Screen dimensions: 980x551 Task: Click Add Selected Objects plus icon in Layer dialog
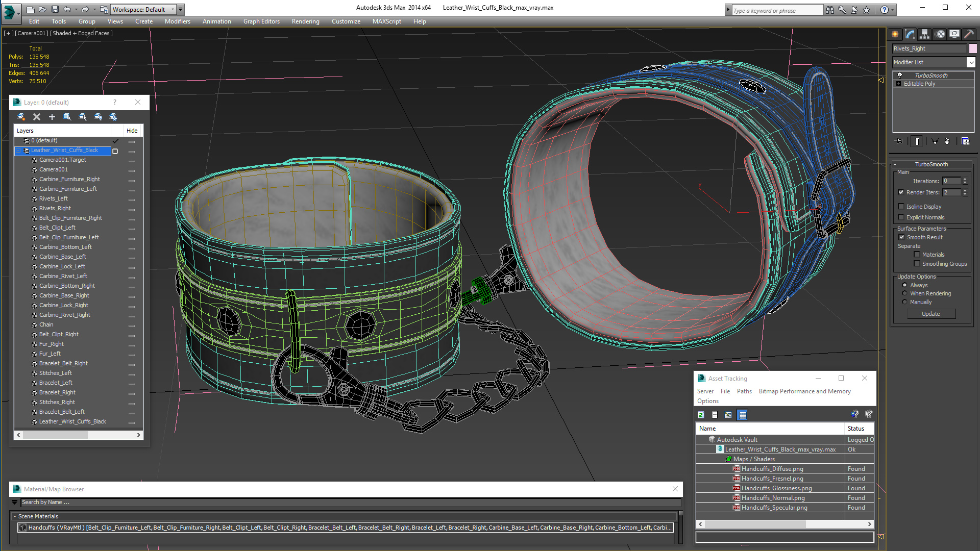point(52,117)
